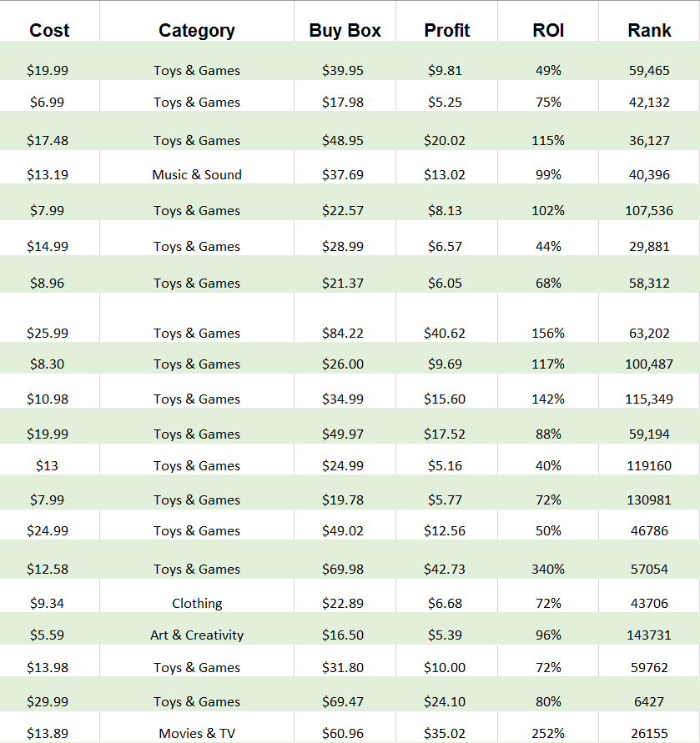The width and height of the screenshot is (700, 743).
Task: Select the 252% ROI cell
Action: pyautogui.click(x=548, y=734)
